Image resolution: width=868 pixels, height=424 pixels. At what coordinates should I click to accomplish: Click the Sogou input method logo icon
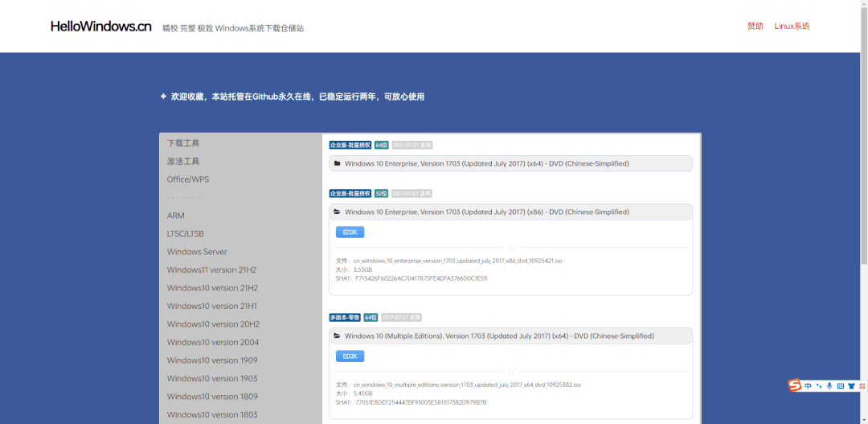click(795, 386)
